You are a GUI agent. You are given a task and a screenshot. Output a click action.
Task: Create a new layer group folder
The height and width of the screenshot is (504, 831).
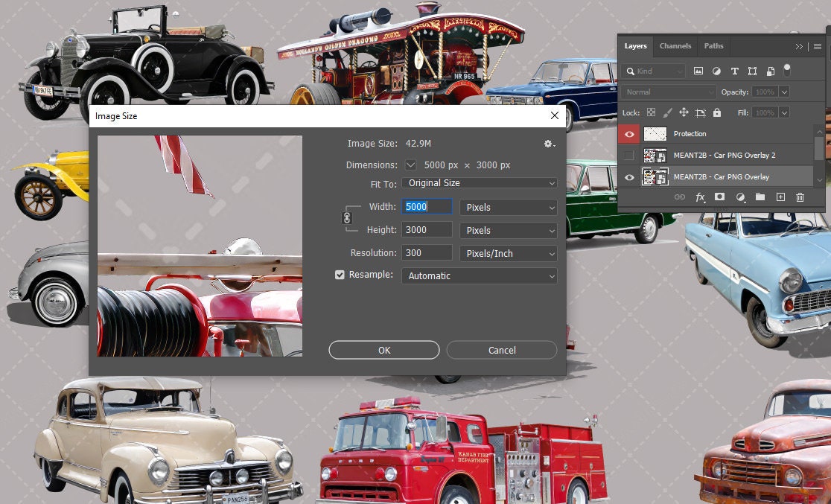pos(760,197)
